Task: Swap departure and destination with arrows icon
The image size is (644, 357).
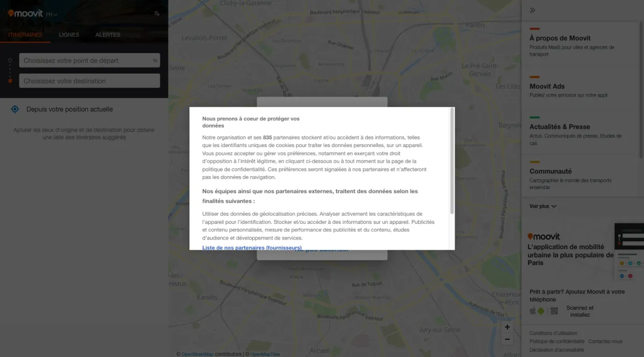Action: pyautogui.click(x=156, y=61)
